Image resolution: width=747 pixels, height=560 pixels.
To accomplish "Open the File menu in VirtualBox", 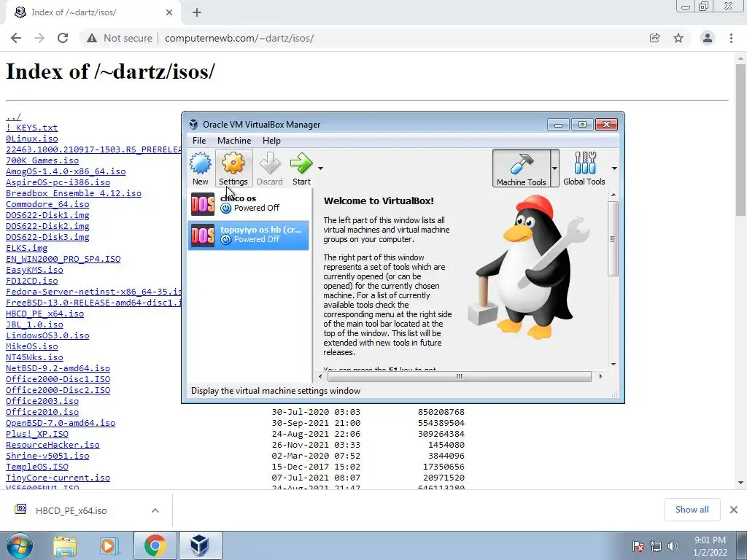I will click(x=199, y=141).
